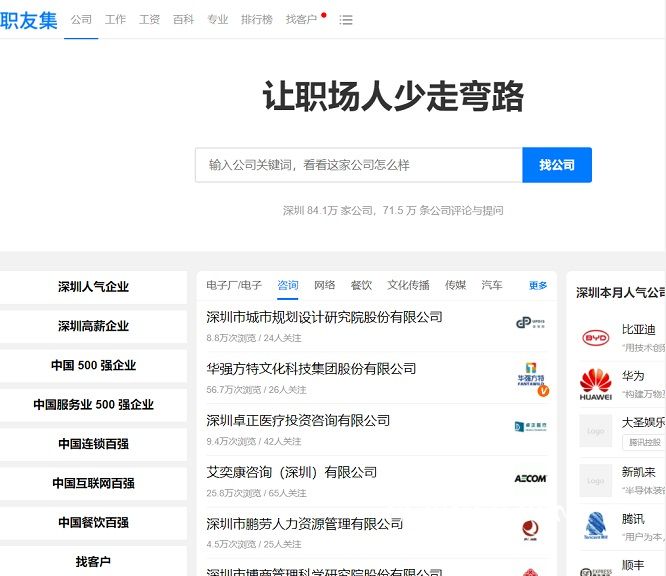Open 顺丰 in popular companies
Image resolution: width=666 pixels, height=576 pixels.
click(x=633, y=565)
